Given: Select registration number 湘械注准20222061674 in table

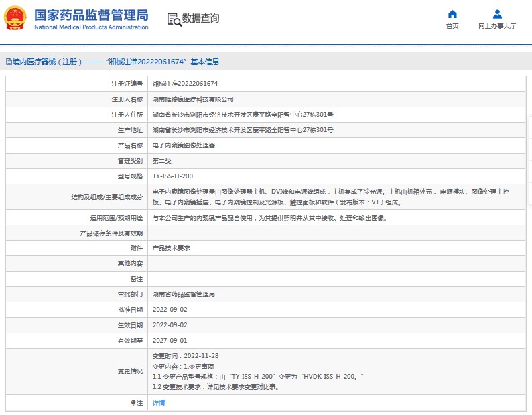Looking at the screenshot, I should [185, 84].
